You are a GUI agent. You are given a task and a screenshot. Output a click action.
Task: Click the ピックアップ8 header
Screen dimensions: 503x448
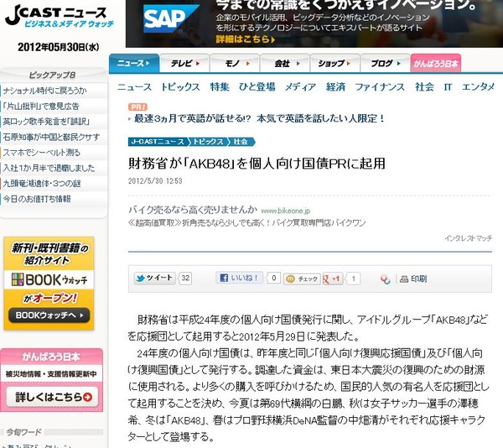[52, 76]
